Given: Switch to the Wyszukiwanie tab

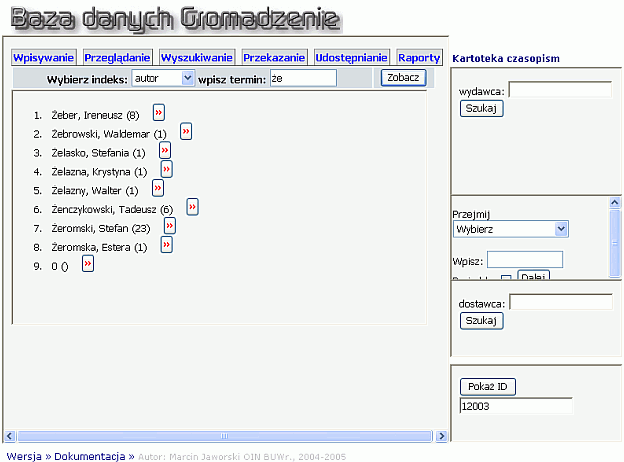Looking at the screenshot, I should pyautogui.click(x=197, y=58).
